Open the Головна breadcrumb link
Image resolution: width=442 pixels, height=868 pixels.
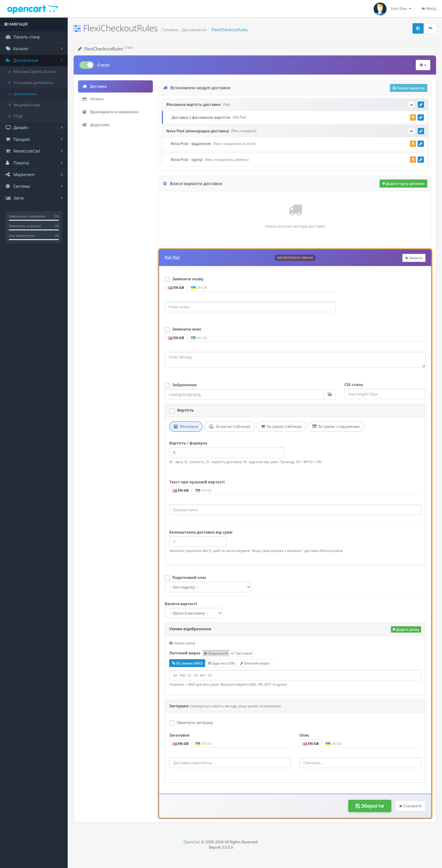click(x=170, y=30)
